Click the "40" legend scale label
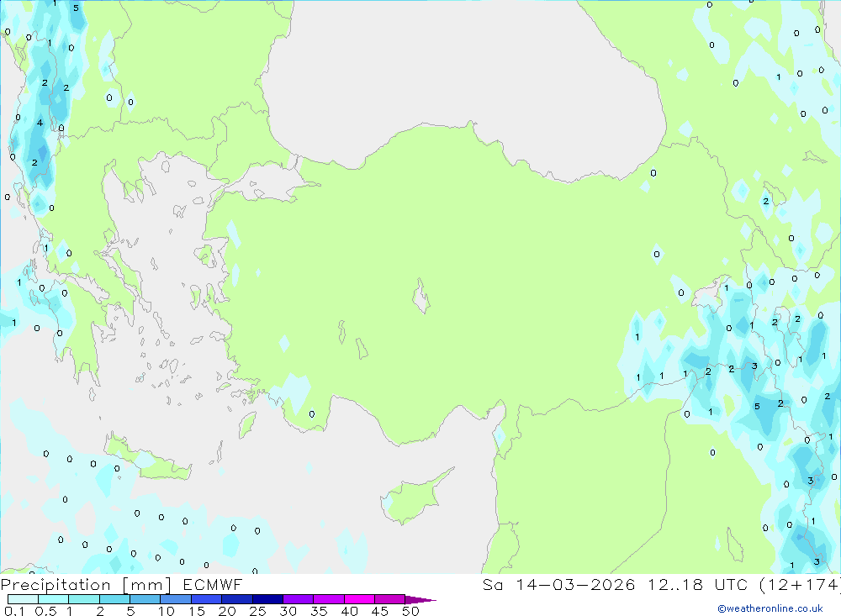 click(349, 611)
